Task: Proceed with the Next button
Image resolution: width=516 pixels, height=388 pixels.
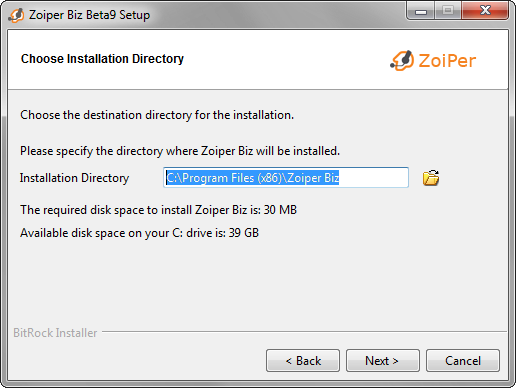Action: (x=383, y=361)
